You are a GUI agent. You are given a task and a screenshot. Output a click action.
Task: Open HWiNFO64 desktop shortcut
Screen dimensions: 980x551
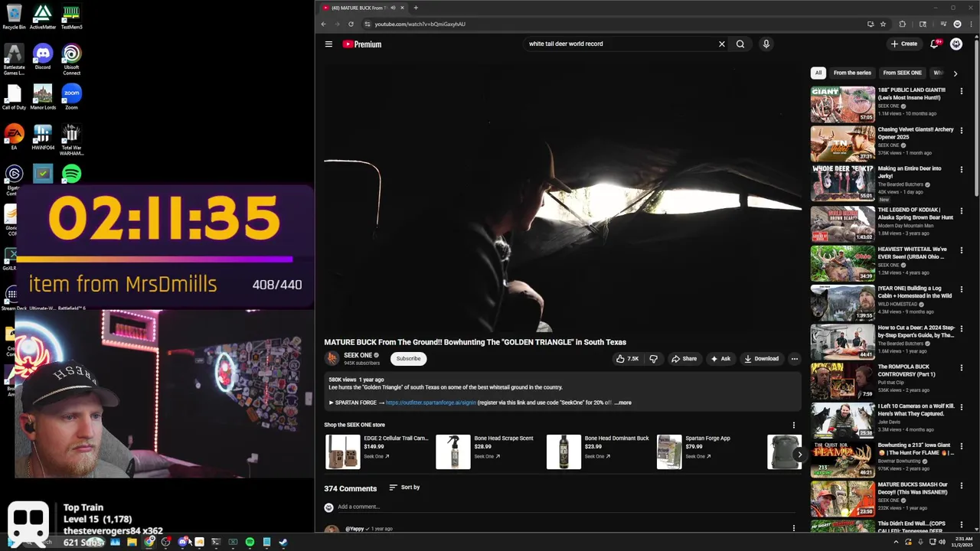coord(43,138)
